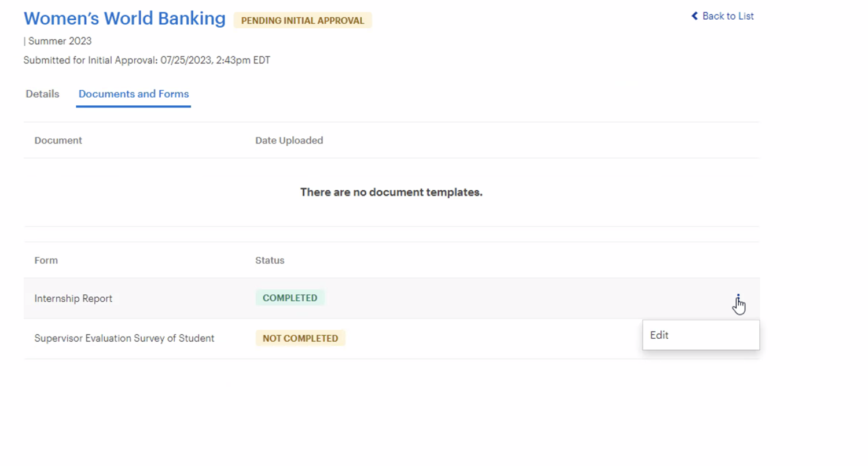This screenshot has width=868, height=466.
Task: Switch to the Details tab
Action: [42, 94]
